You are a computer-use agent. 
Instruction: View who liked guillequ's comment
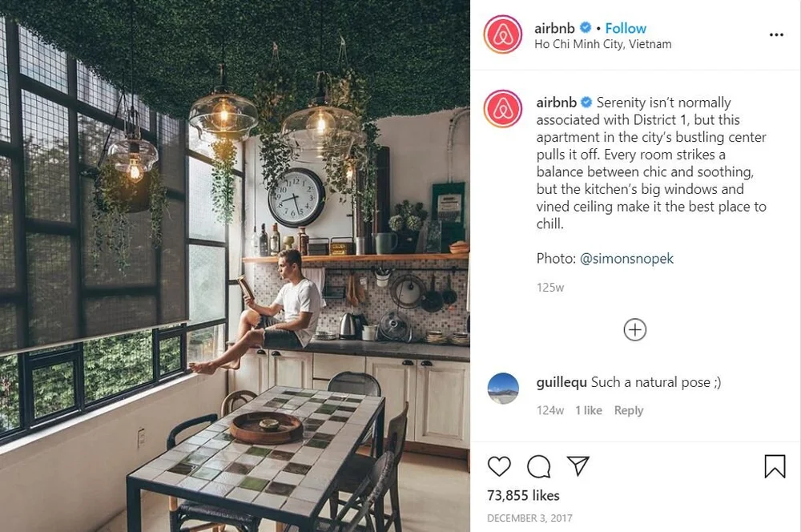click(x=589, y=410)
